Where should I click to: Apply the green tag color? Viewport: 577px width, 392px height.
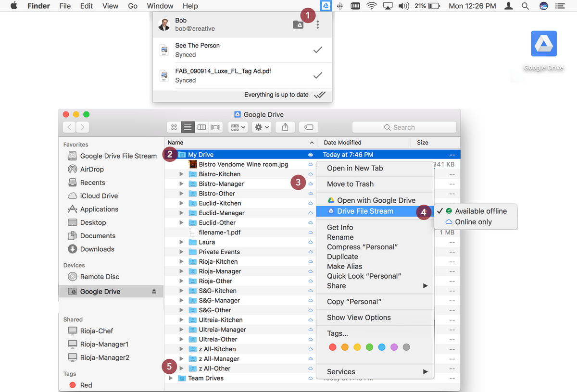click(x=369, y=347)
